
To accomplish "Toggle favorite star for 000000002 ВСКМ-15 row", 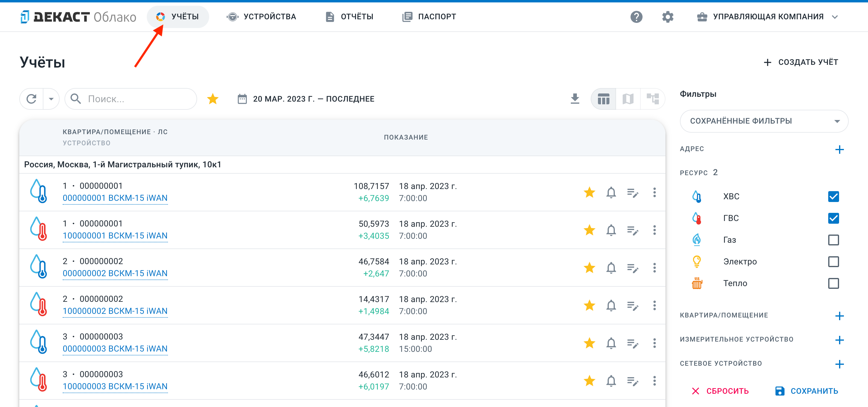I will 589,268.
